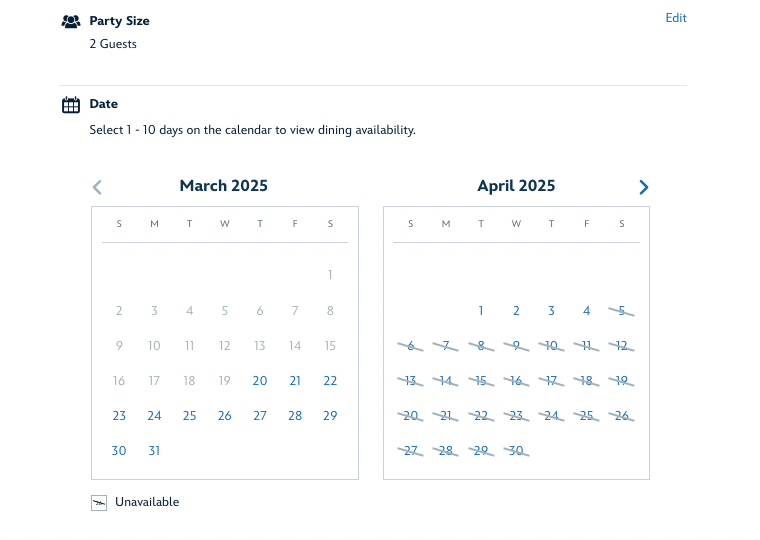Screen dimensions: 760x540
Task: Select March 23 on the calendar
Action: 119,416
